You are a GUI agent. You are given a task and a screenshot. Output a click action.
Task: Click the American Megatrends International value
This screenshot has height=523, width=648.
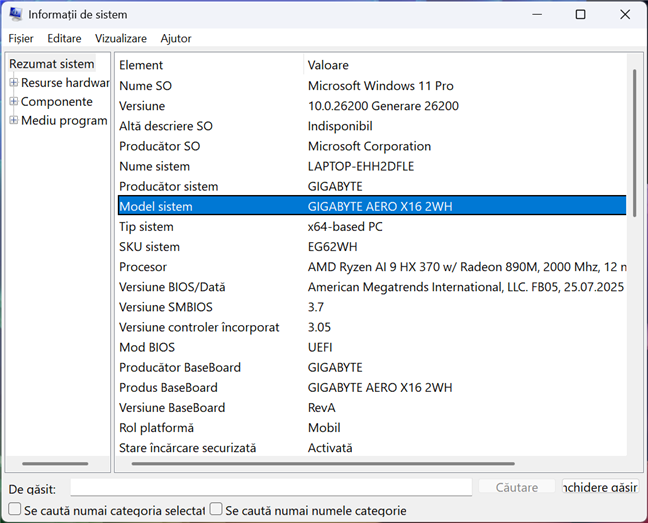pyautogui.click(x=466, y=287)
